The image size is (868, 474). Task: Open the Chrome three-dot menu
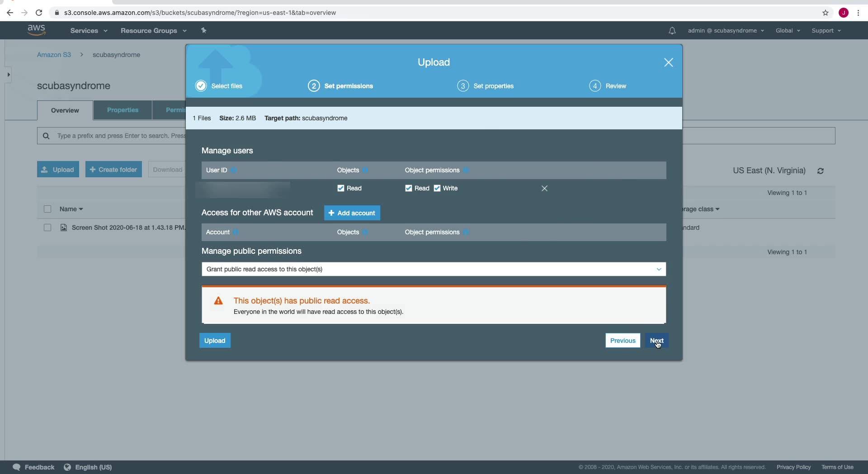[858, 13]
